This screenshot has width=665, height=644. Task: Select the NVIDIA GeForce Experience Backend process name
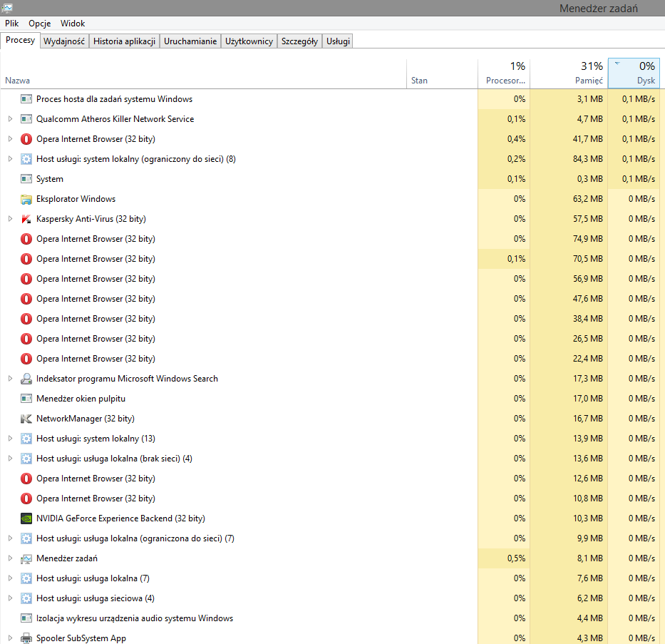[x=120, y=518]
